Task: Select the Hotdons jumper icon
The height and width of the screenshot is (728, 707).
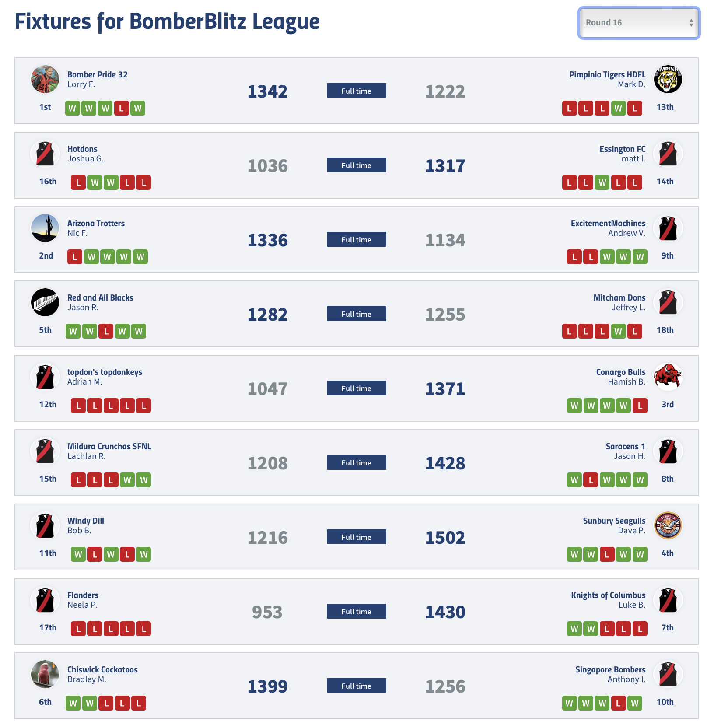Action: (x=45, y=154)
